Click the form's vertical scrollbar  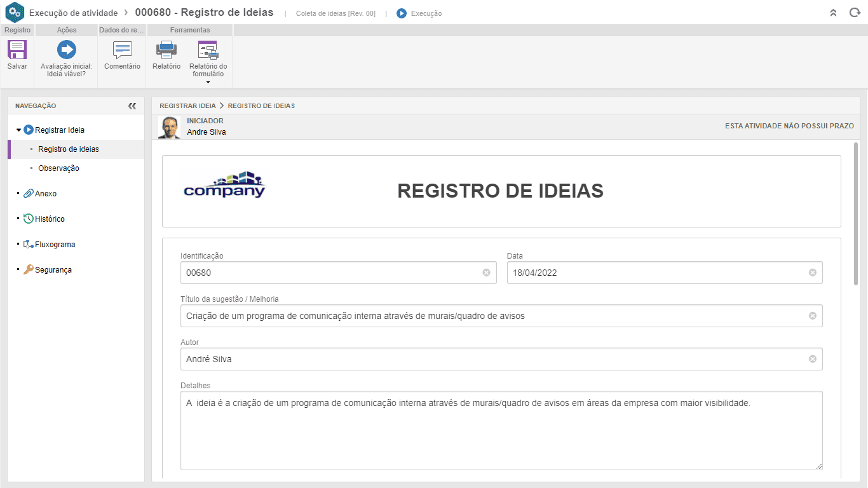tap(856, 213)
